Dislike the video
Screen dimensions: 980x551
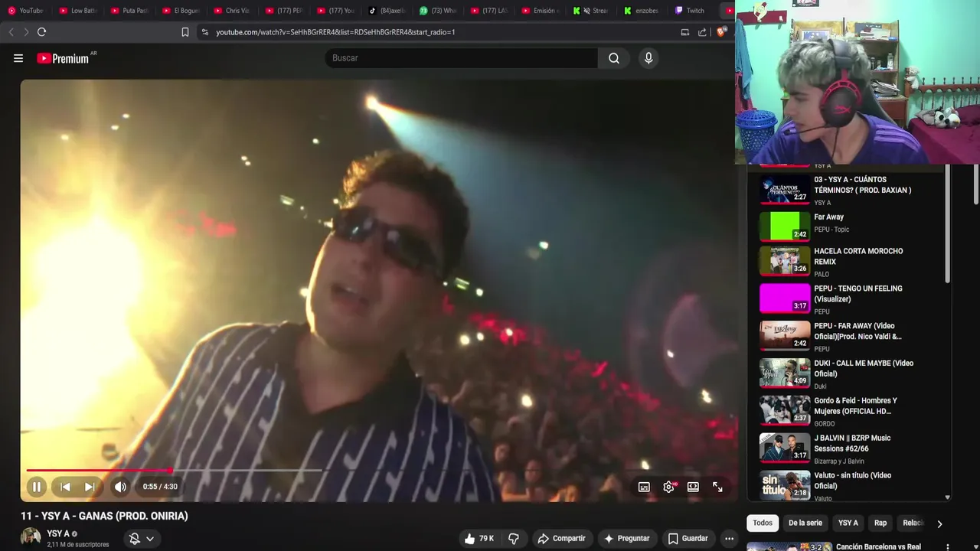tap(514, 539)
